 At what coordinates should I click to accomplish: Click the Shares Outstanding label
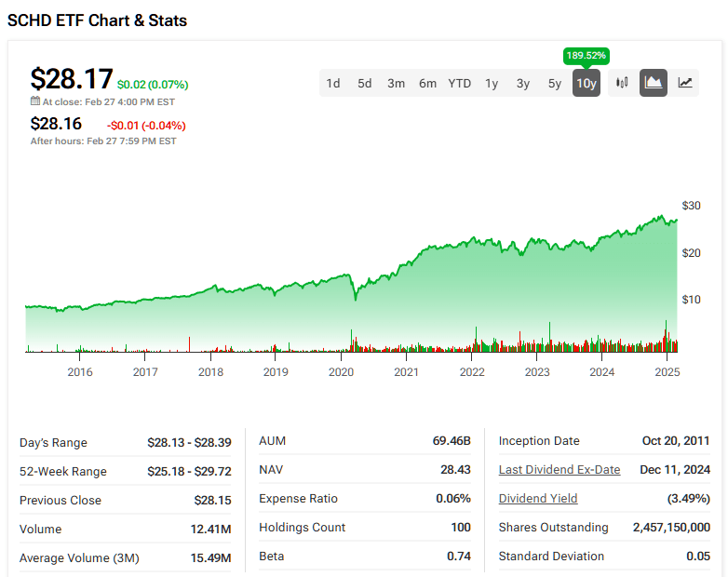[x=553, y=527]
